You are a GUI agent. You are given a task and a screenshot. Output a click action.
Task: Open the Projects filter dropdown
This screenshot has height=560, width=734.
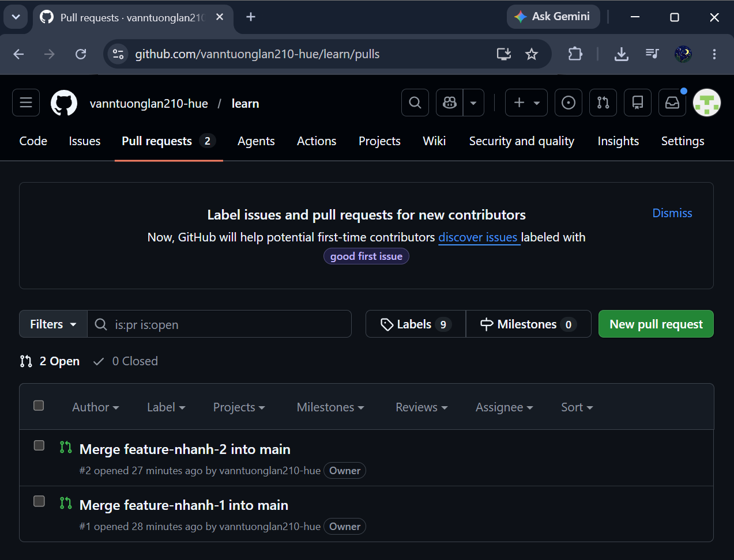(x=239, y=407)
